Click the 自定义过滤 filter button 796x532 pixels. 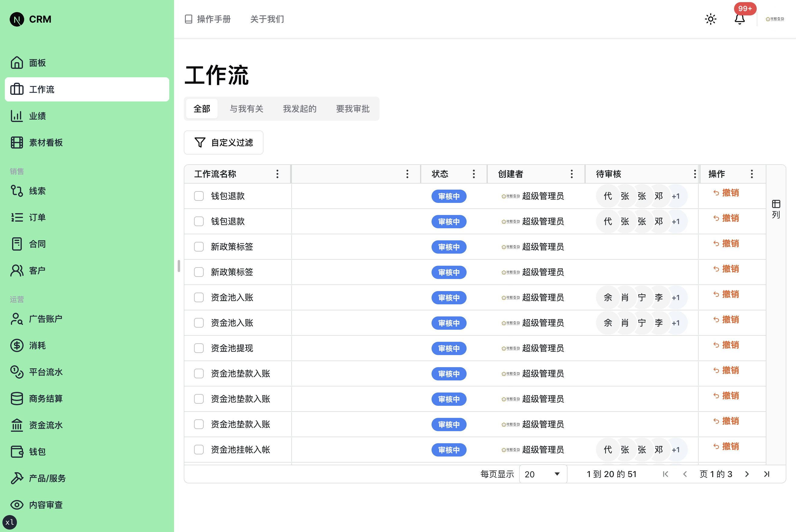pos(223,143)
